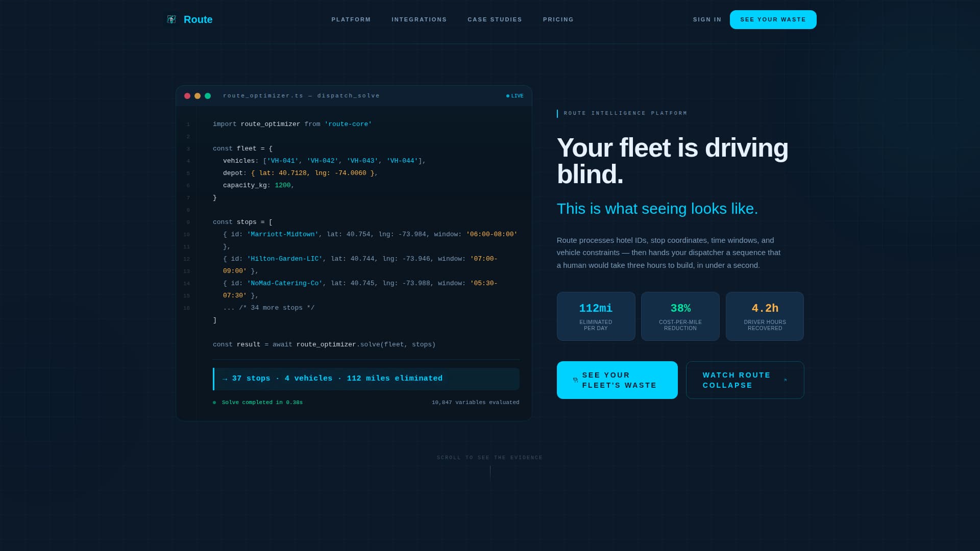The image size is (980, 551).
Task: Click the green traffic-light dot on code window
Action: (207, 96)
